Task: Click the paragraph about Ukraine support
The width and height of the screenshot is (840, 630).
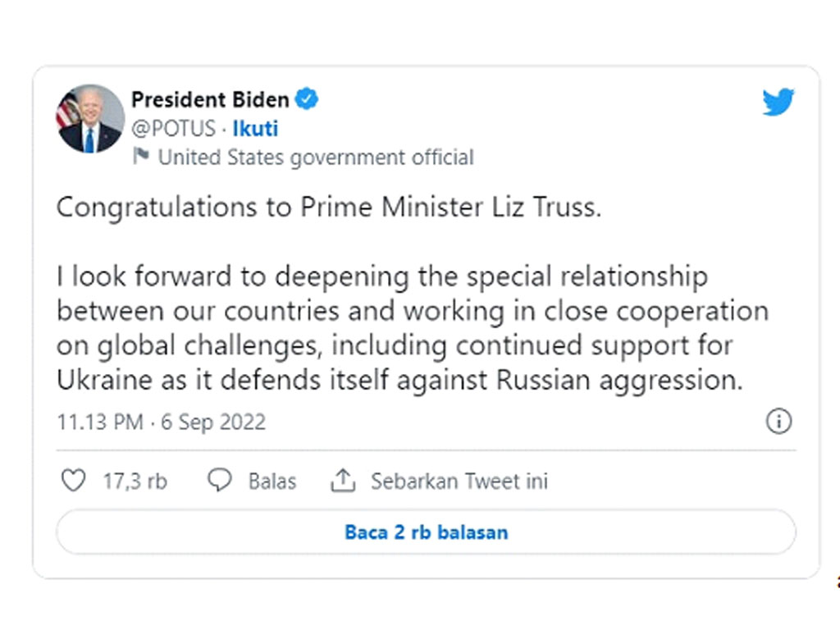Action: tap(413, 328)
